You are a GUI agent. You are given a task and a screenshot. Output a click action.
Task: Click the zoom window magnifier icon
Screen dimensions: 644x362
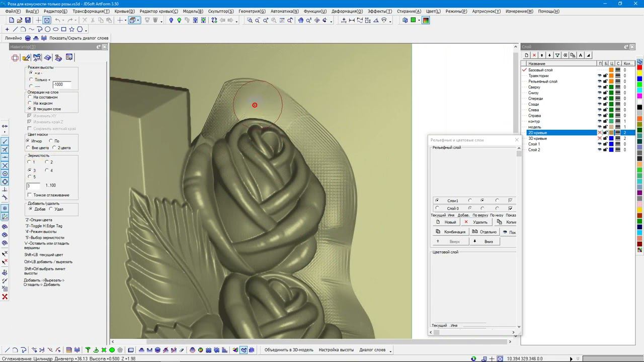tap(250, 20)
